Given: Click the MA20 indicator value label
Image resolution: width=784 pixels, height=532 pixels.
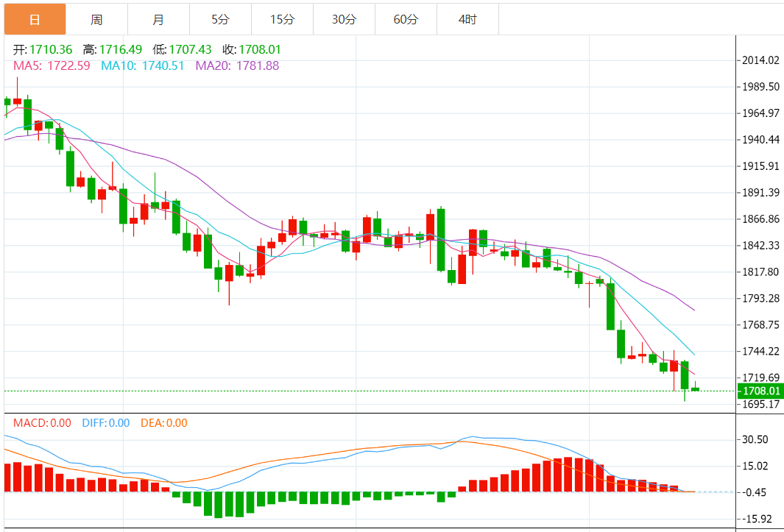Looking at the screenshot, I should [237, 65].
